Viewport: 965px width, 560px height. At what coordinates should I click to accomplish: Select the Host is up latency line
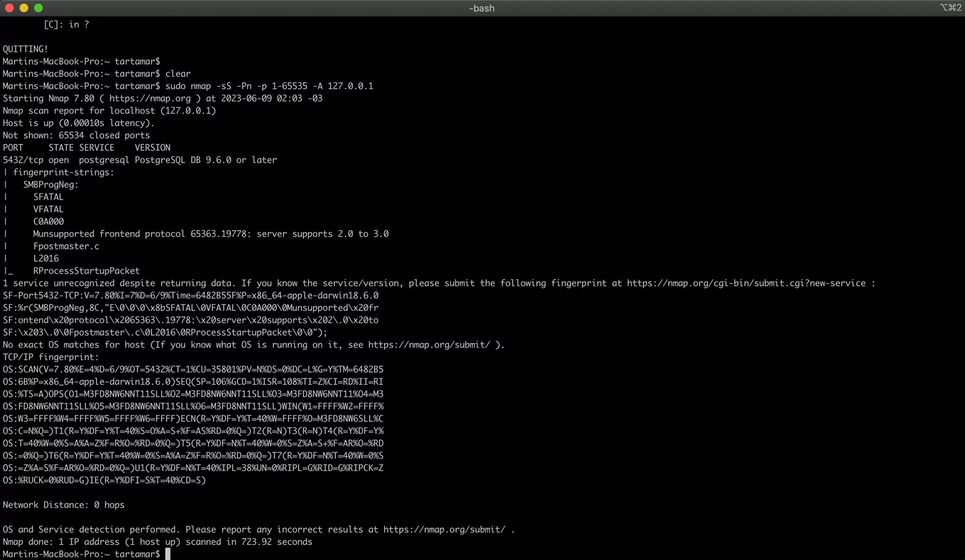(x=78, y=122)
